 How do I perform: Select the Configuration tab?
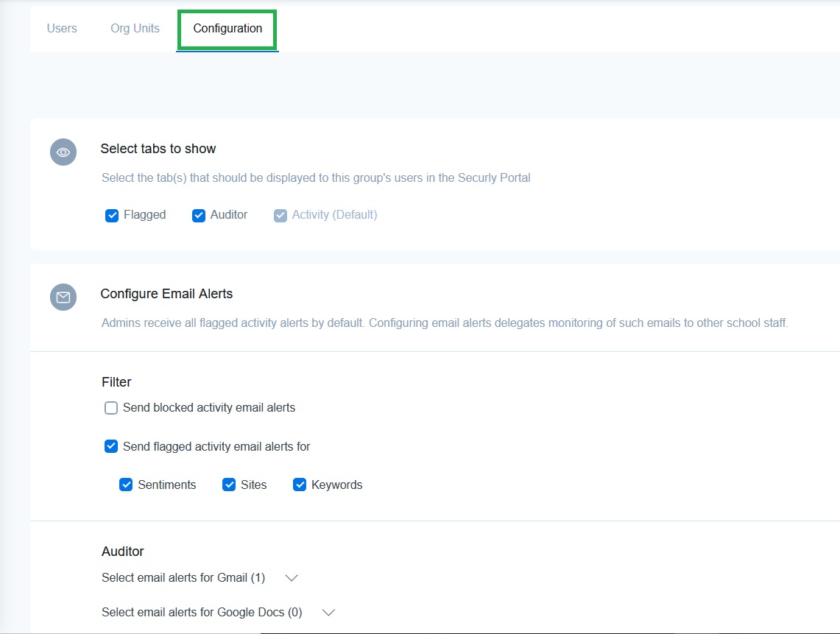pos(227,29)
